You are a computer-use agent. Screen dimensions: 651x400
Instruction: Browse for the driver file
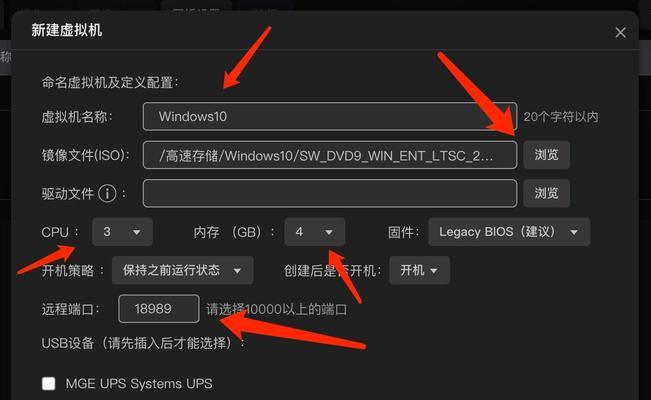tap(546, 193)
